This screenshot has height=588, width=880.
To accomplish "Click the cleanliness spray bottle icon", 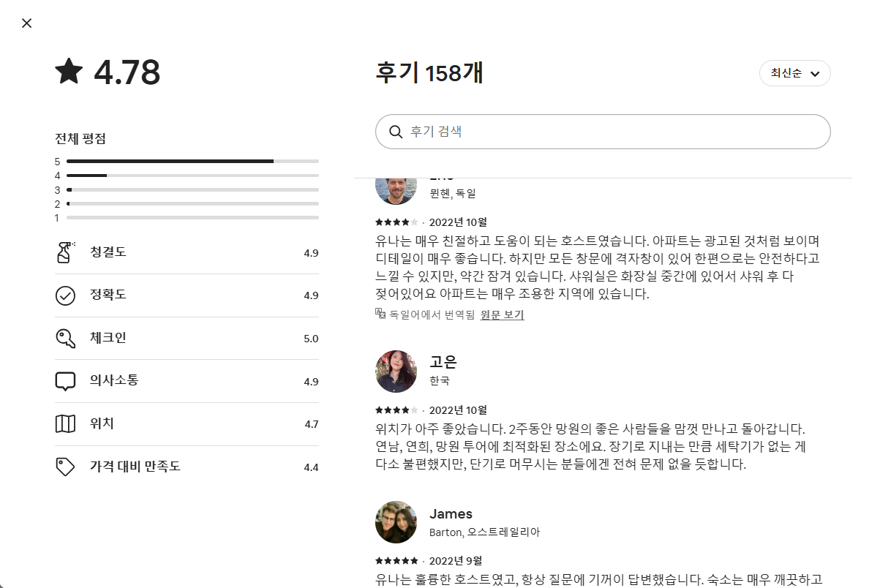I will tap(65, 252).
